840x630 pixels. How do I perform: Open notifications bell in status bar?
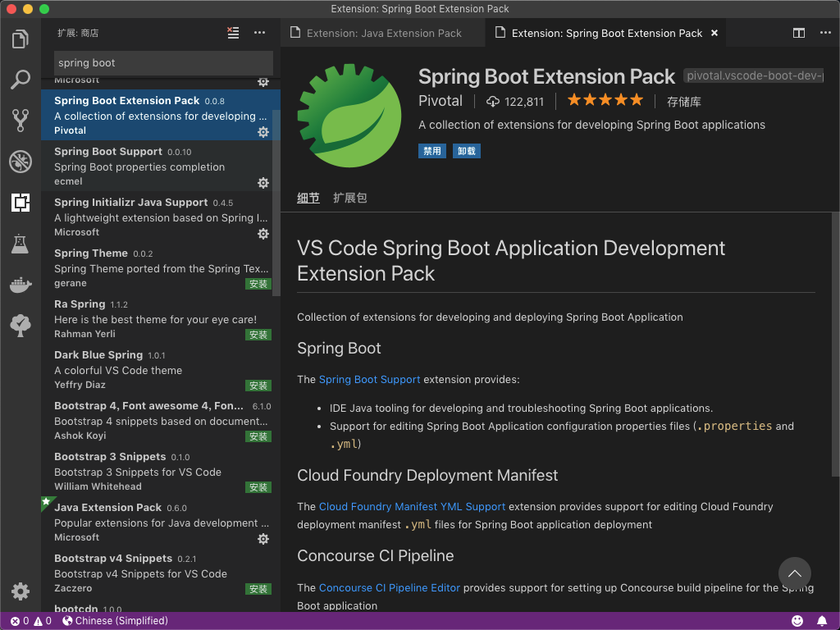coord(822,621)
